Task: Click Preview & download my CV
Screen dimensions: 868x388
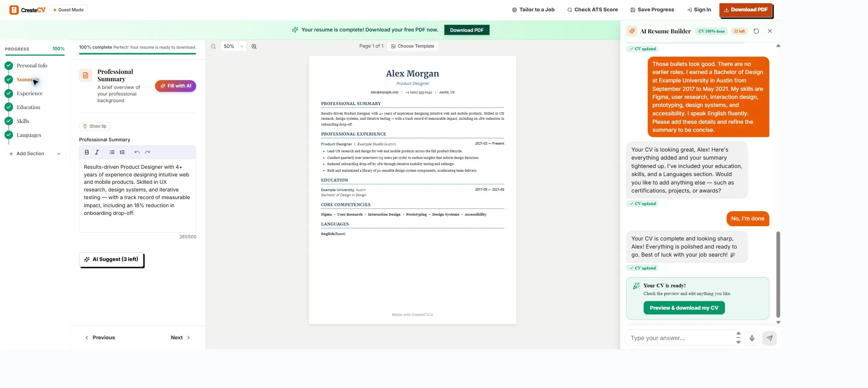Action: 684,308
